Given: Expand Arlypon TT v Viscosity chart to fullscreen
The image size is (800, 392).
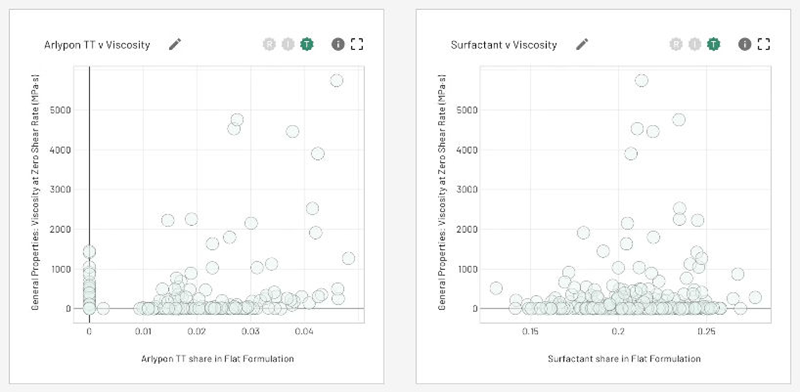Looking at the screenshot, I should point(357,44).
